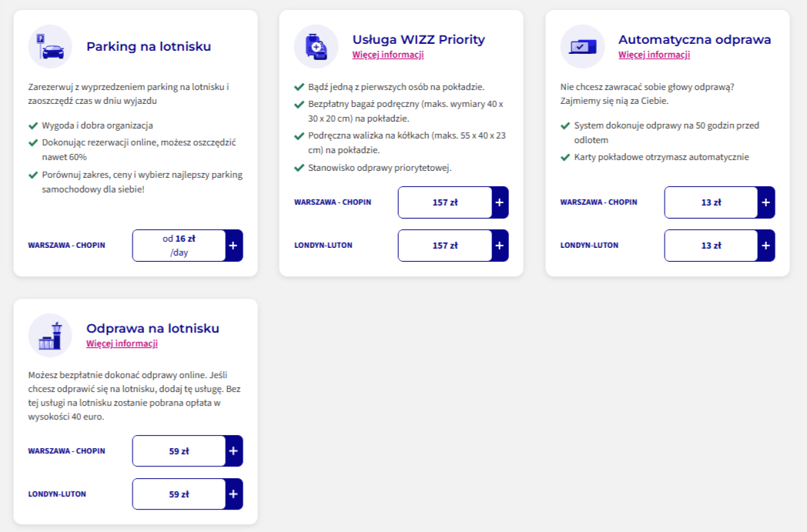Click the auto check-in laptop icon
This screenshot has height=532, width=807.
click(582, 46)
